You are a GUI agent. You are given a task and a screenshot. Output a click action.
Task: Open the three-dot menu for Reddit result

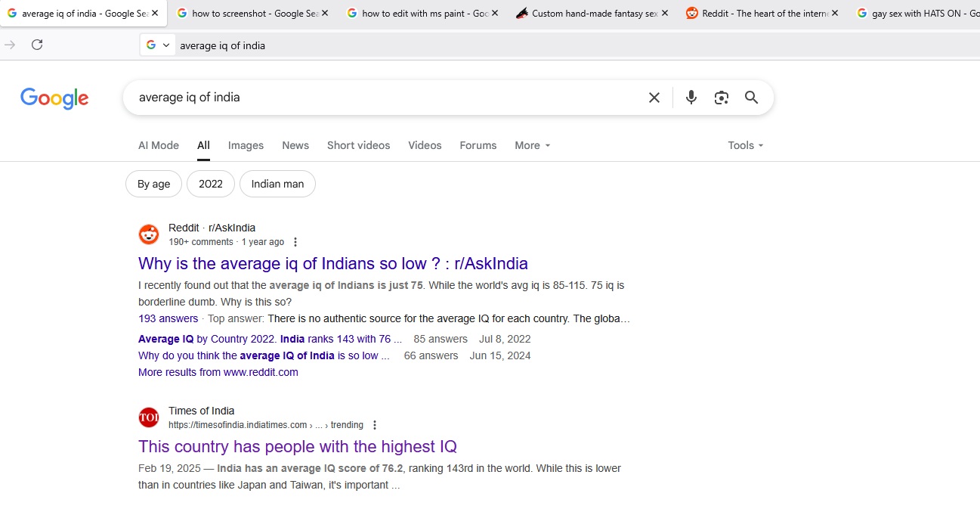pos(295,242)
